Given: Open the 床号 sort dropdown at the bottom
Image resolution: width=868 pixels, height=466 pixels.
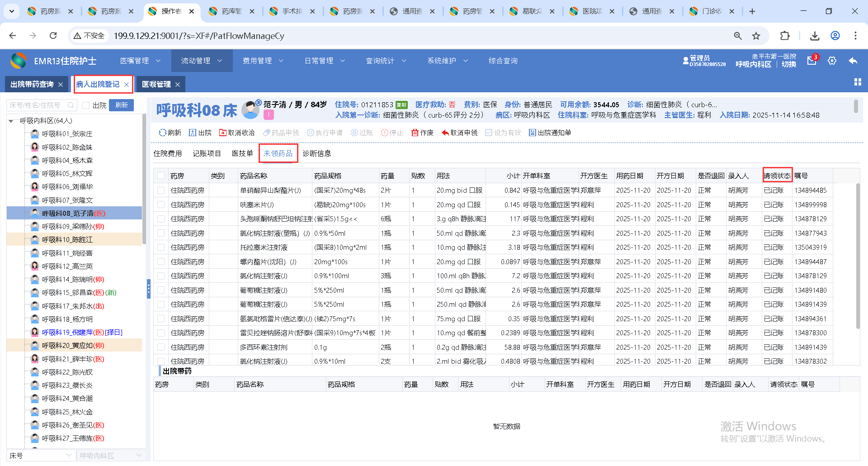Looking at the screenshot, I should point(41,456).
